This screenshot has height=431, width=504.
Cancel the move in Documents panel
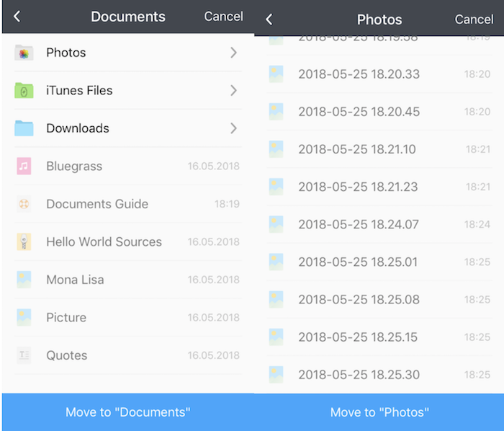click(223, 17)
